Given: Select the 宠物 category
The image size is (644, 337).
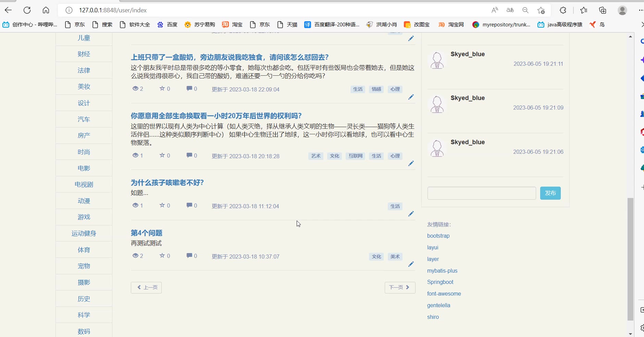Looking at the screenshot, I should coord(84,266).
